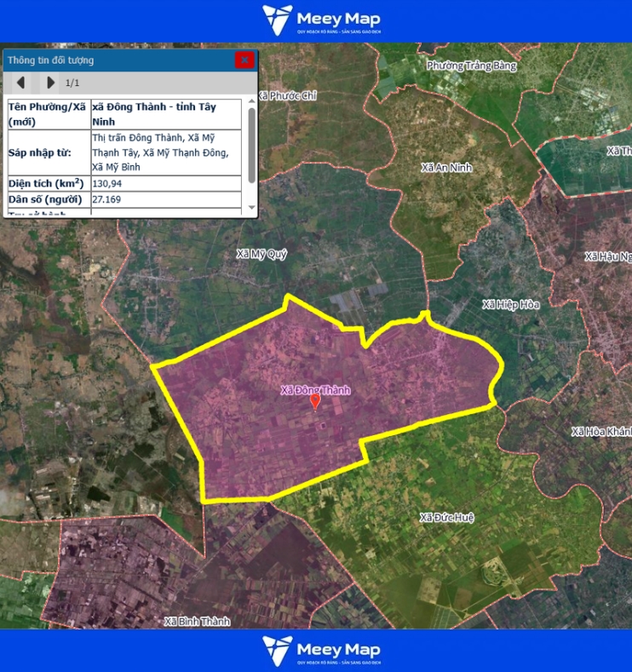The image size is (632, 672).
Task: Click Xã Bình Thành label on map
Action: coord(197,621)
